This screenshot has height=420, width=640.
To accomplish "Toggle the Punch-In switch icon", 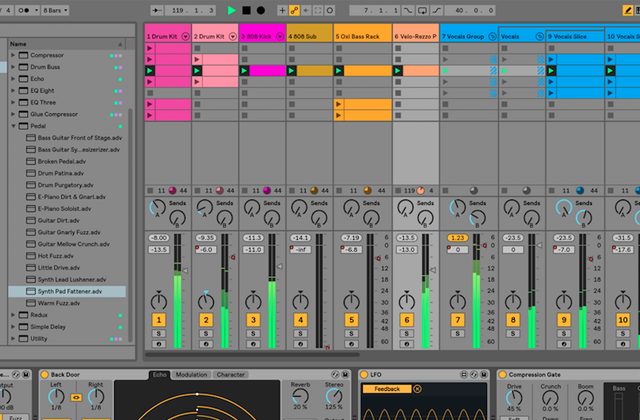I will point(408,10).
